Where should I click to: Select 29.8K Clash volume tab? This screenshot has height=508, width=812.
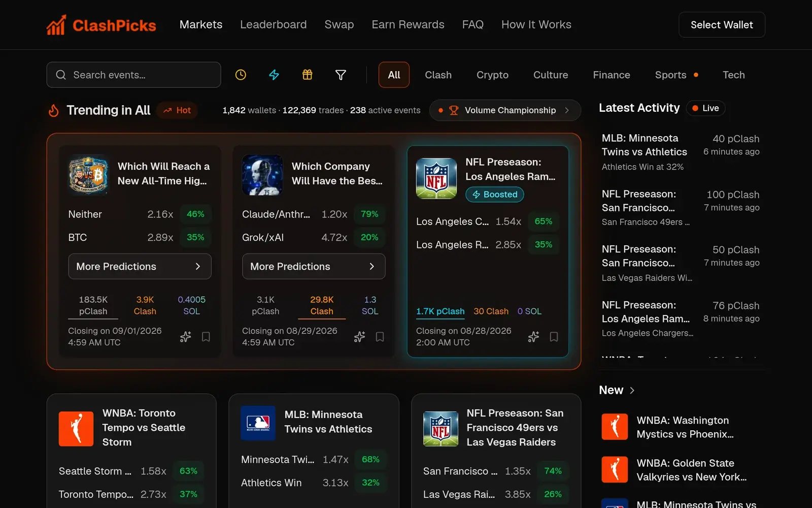point(322,306)
